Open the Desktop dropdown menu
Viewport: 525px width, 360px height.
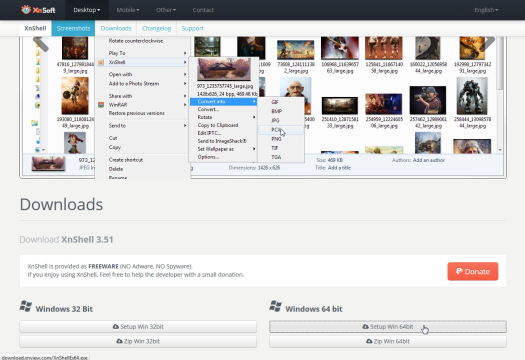click(87, 10)
